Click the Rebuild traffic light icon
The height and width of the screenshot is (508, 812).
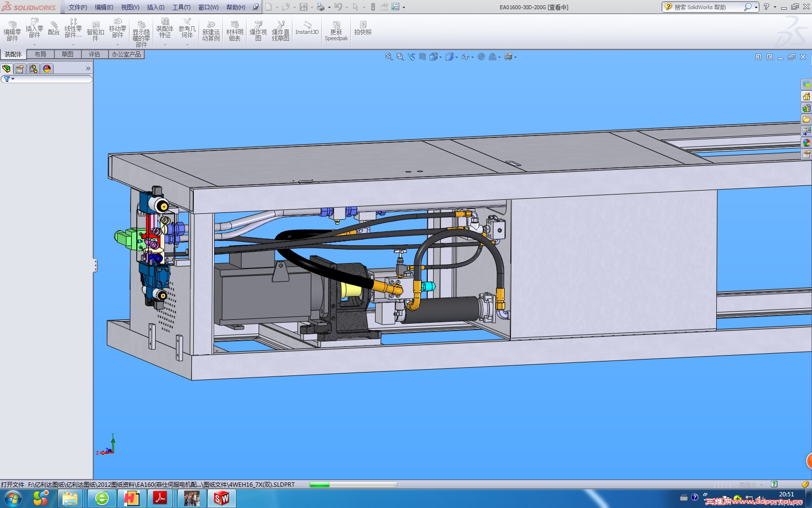pos(373,7)
